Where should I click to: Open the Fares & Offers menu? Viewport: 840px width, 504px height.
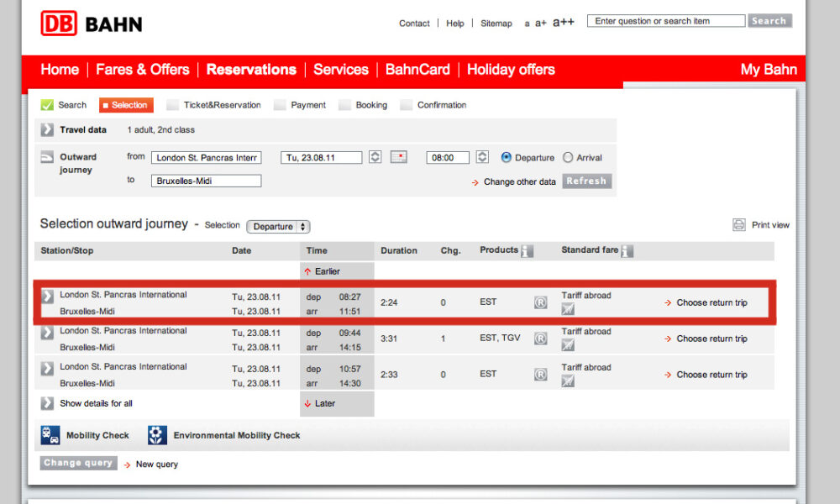[143, 70]
